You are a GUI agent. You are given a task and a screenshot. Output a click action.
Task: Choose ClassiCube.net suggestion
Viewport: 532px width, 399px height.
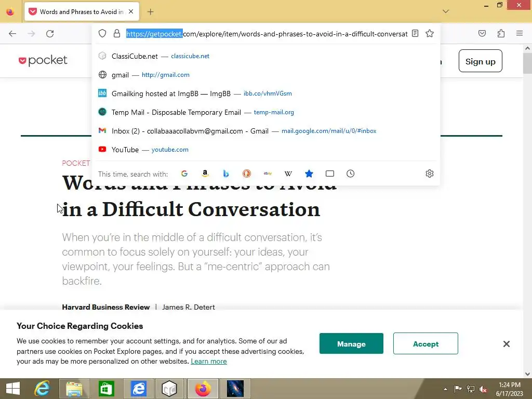(x=266, y=56)
